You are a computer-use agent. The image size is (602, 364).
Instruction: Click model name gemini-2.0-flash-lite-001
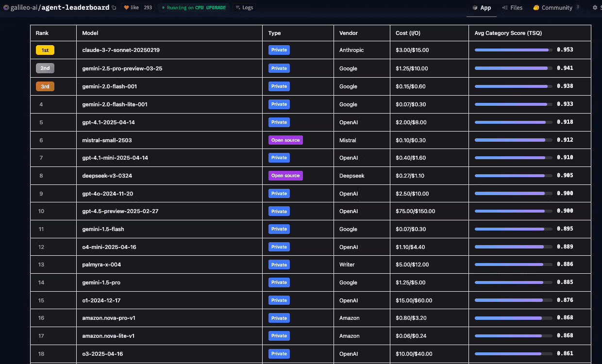115,104
